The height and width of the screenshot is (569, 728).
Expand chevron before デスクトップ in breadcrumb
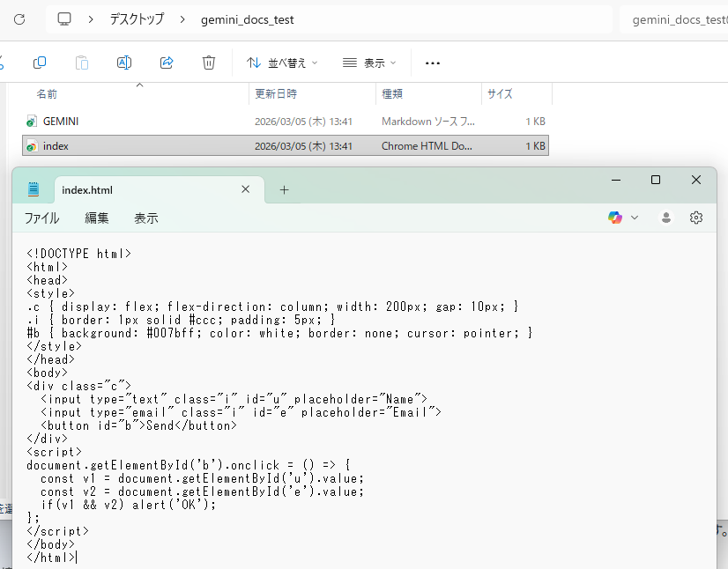click(x=91, y=19)
